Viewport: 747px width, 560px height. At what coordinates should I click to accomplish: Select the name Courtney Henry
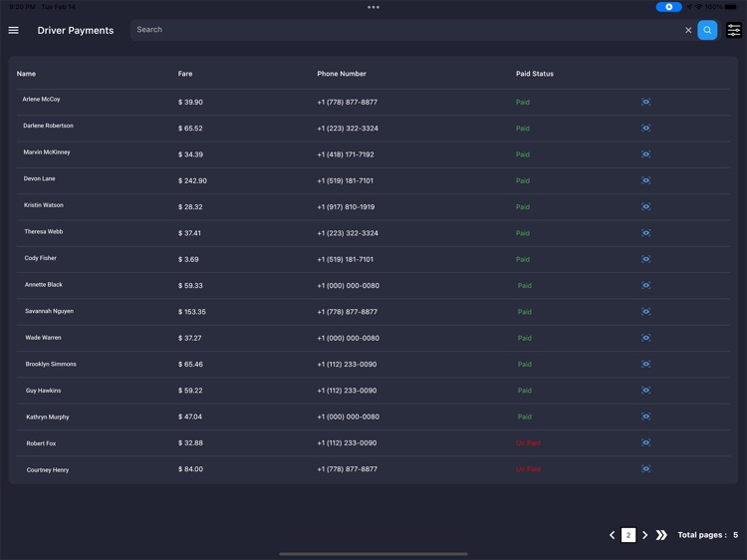tap(48, 469)
